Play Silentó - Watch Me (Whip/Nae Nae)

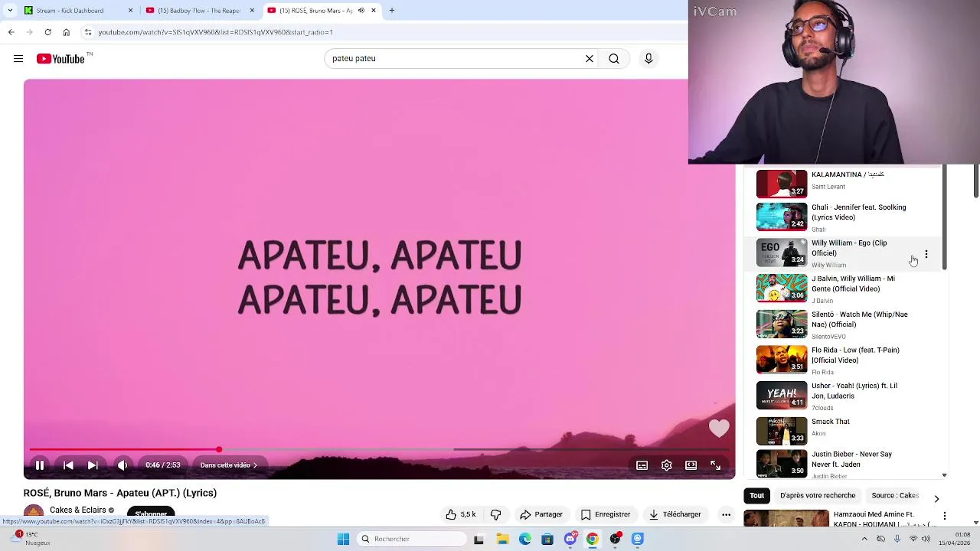pyautogui.click(x=842, y=325)
